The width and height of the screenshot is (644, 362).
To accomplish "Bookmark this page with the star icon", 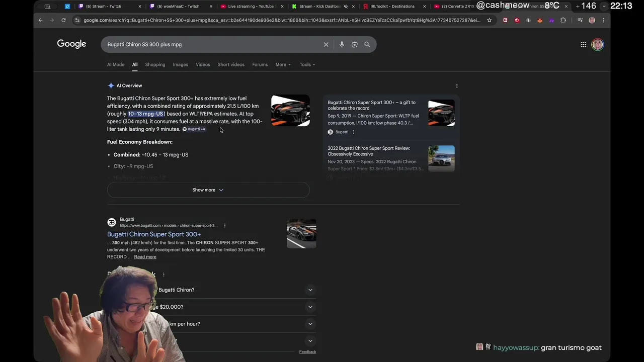I will [x=489, y=20].
